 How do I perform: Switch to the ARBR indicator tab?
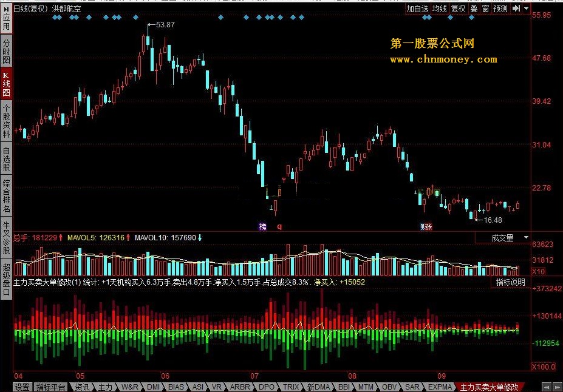tap(239, 387)
